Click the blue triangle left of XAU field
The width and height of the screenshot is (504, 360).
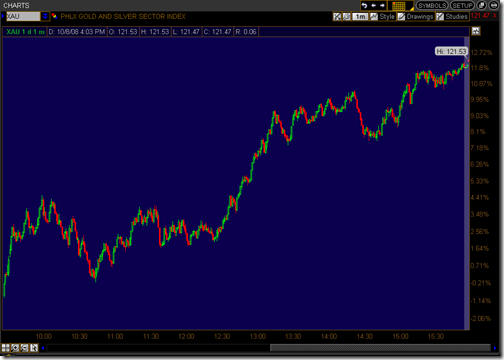(3, 16)
